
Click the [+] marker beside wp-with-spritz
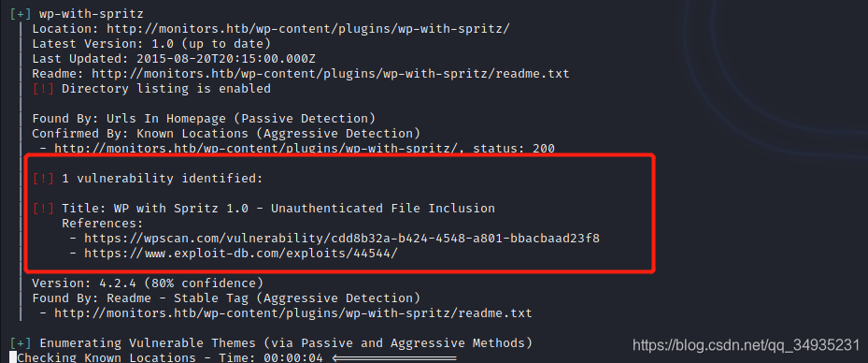(21, 13)
